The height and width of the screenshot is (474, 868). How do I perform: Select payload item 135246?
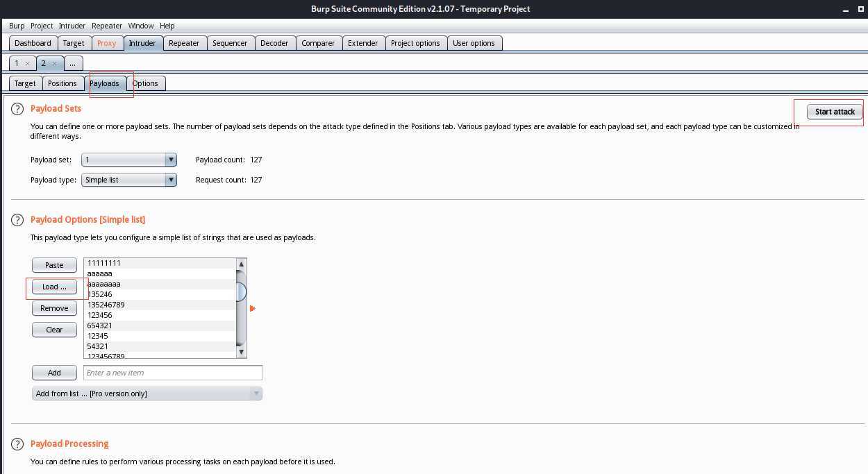(160, 294)
